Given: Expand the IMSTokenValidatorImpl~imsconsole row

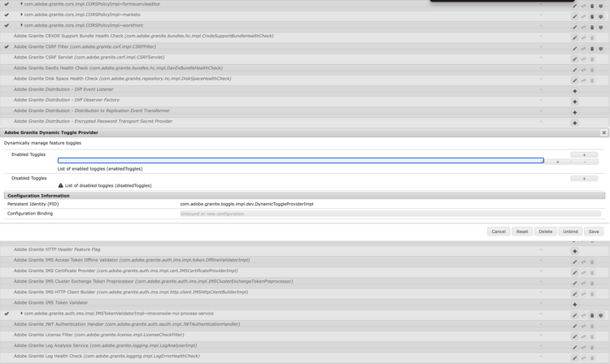Looking at the screenshot, I should coord(21,313).
